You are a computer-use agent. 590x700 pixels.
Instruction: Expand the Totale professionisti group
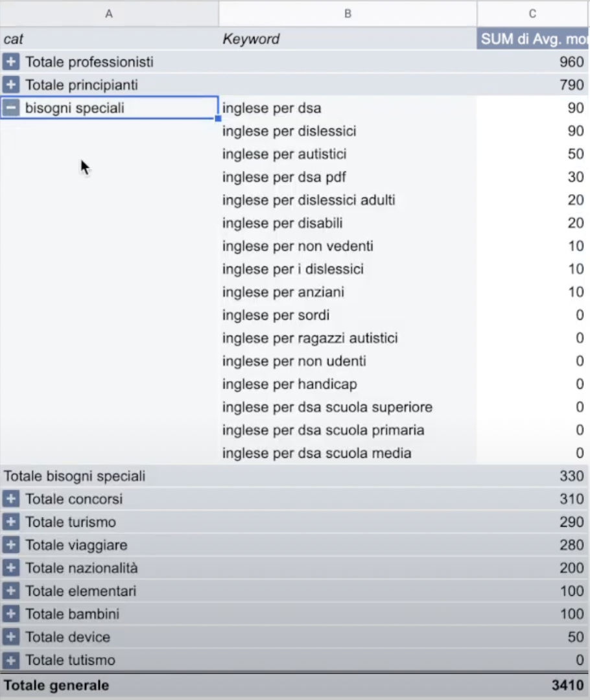coord(12,62)
